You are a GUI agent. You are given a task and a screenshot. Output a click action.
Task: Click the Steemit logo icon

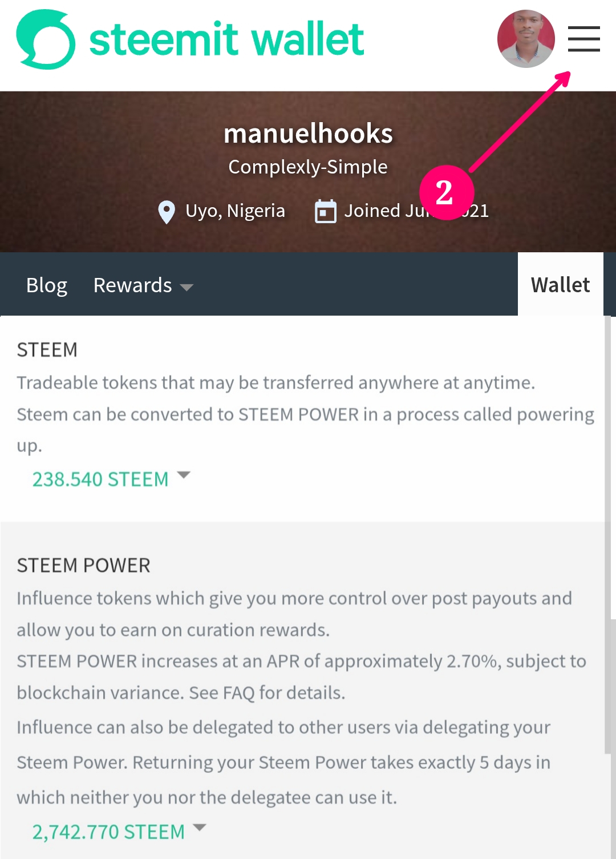pos(46,39)
